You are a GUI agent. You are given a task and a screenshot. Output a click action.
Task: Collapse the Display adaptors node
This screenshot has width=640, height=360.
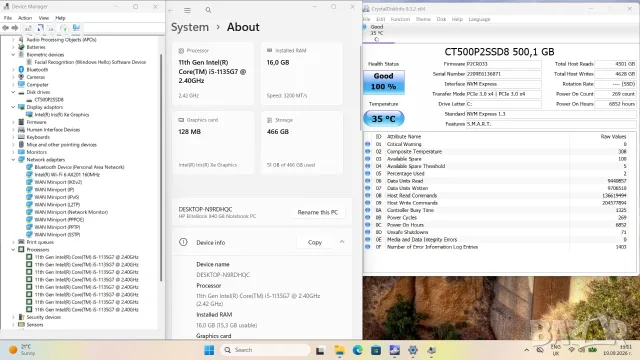pyautogui.click(x=13, y=107)
